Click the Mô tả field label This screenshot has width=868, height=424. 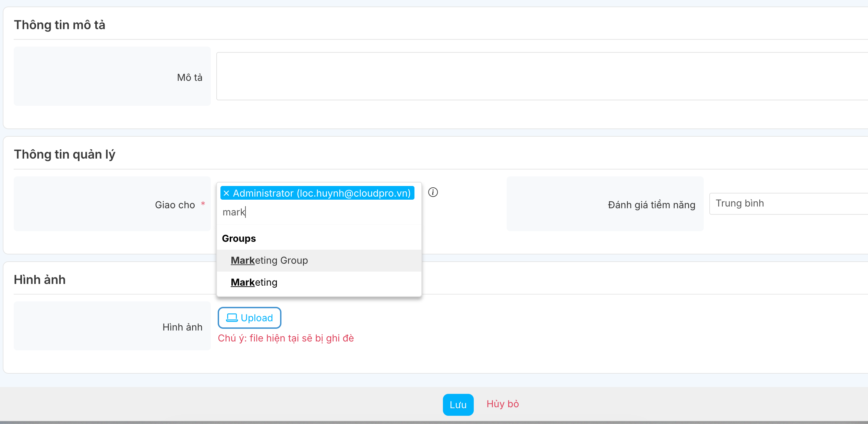click(190, 77)
